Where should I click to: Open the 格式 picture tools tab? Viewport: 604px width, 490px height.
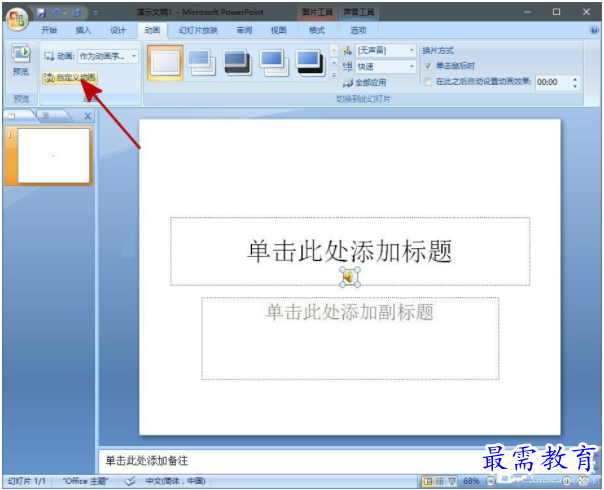(317, 30)
